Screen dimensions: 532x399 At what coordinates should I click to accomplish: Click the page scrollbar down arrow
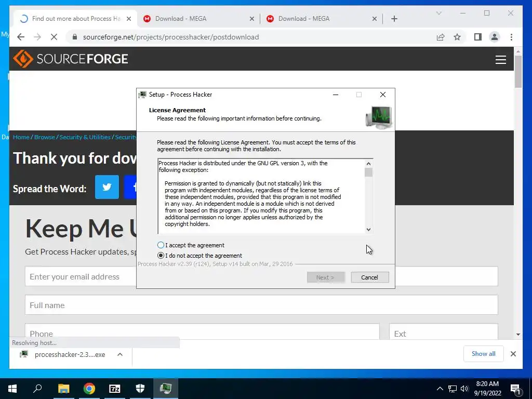518,335
